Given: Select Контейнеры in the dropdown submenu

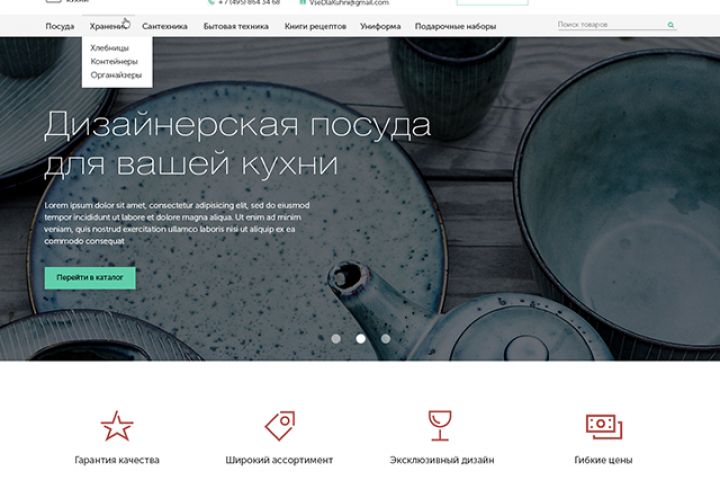Looking at the screenshot, I should tap(114, 62).
